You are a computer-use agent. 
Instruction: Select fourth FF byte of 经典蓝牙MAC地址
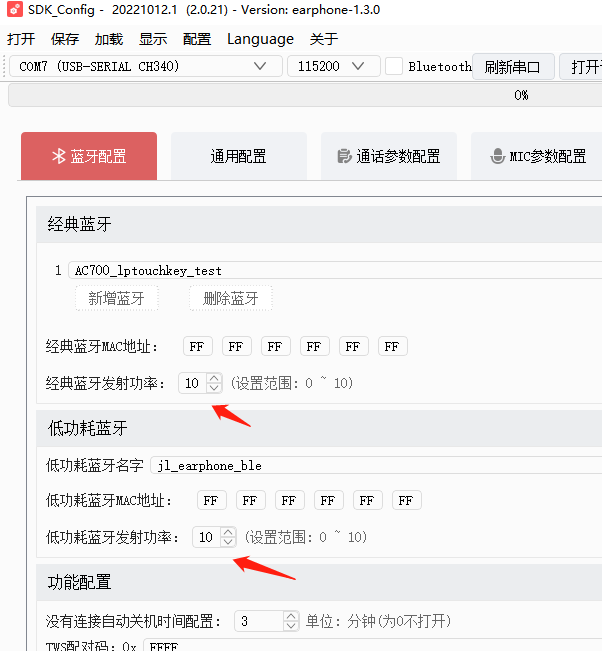315,346
